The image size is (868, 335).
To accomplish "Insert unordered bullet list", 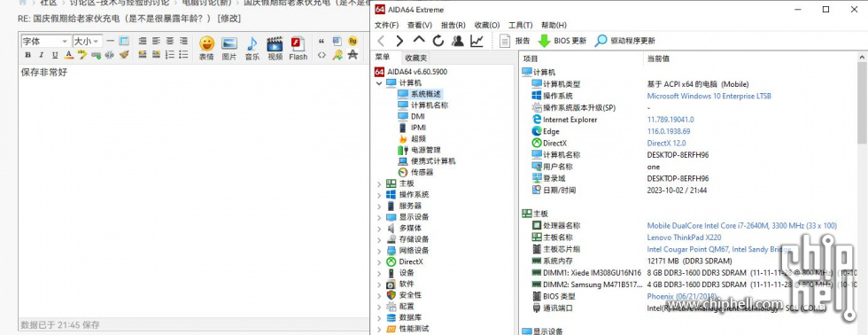I will pos(184,55).
